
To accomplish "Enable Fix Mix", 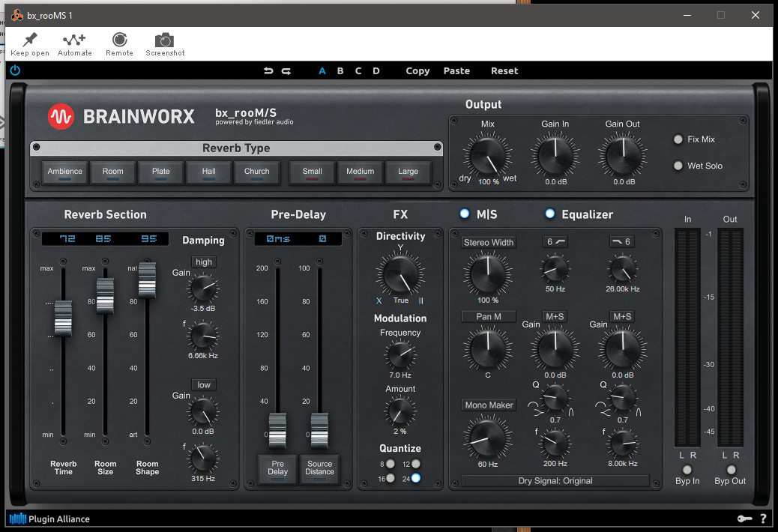I will pyautogui.click(x=678, y=139).
